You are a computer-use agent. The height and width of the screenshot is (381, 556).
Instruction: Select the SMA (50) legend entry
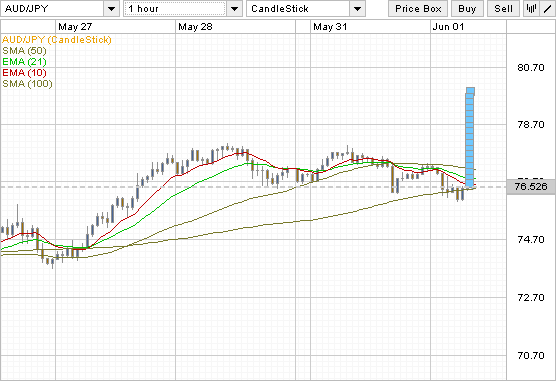coord(24,51)
